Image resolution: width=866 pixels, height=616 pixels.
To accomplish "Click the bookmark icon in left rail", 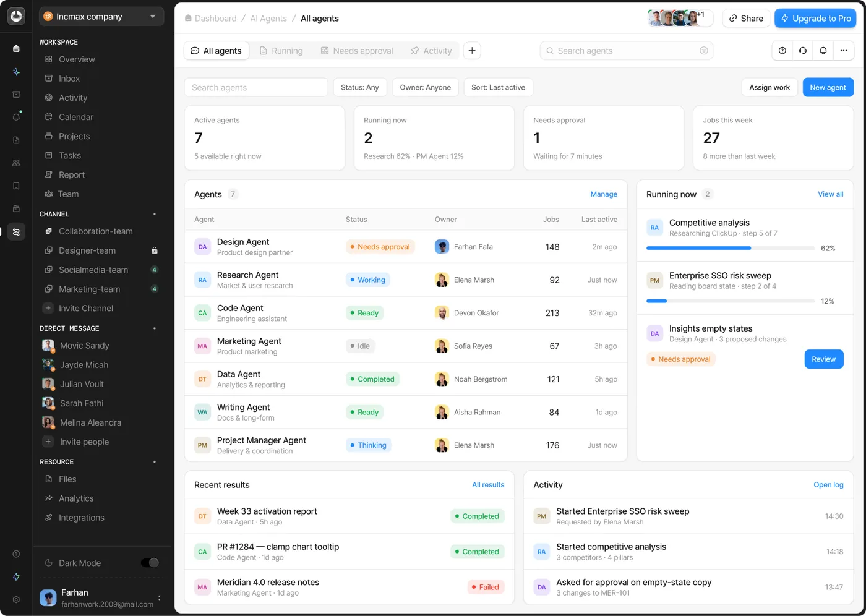I will tap(16, 186).
